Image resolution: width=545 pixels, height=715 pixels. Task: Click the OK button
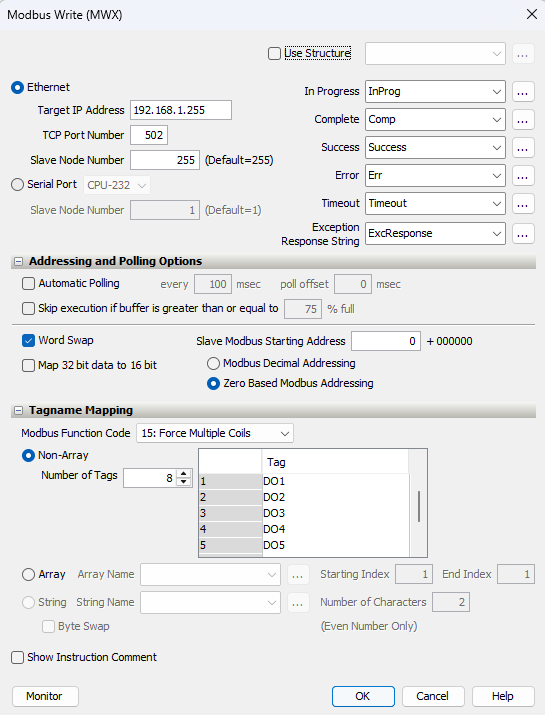click(x=363, y=696)
